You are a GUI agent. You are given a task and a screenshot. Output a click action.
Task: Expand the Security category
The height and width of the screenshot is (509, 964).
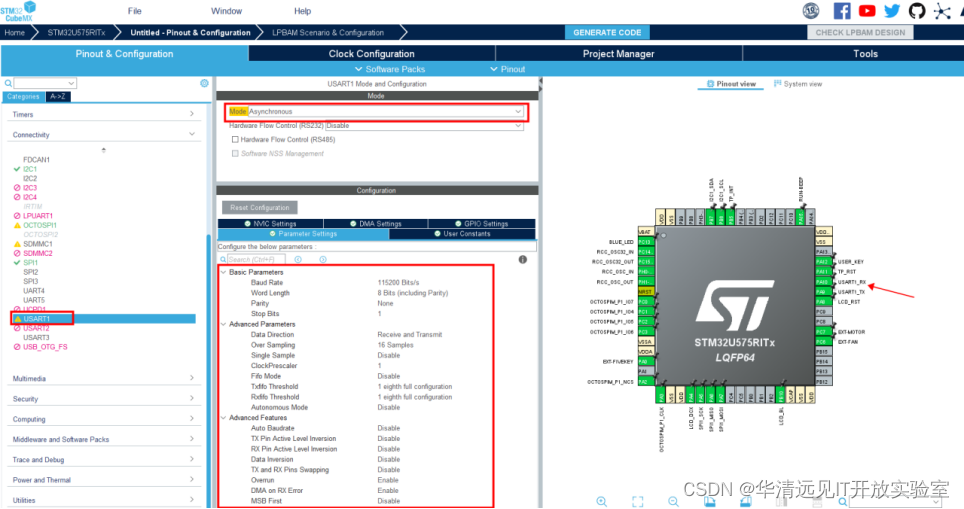click(x=103, y=398)
